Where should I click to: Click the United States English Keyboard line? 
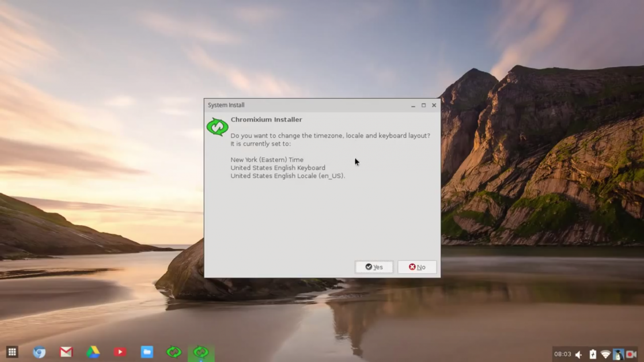(278, 168)
